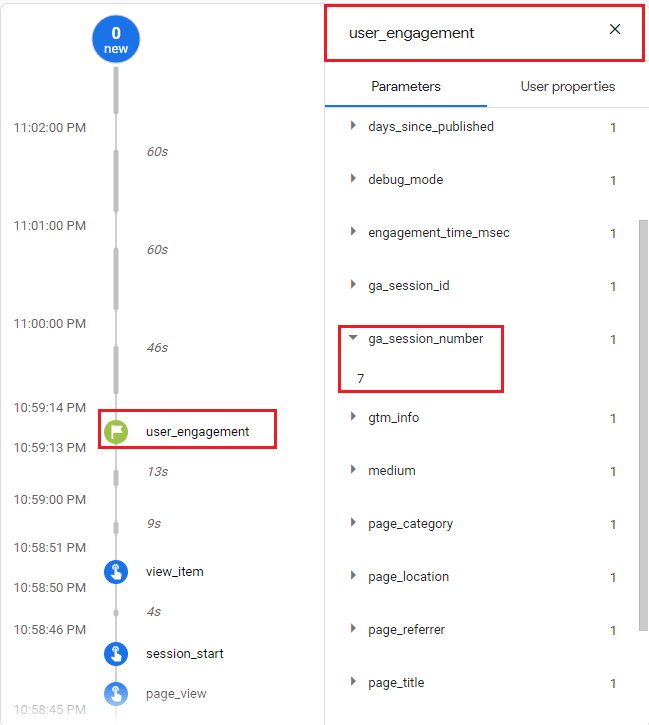
Task: Close the user_engagement details panel
Action: [x=615, y=29]
